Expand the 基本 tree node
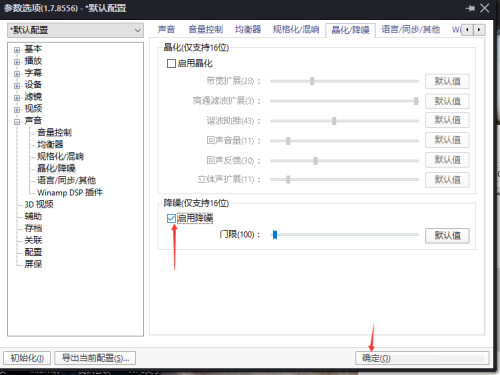500x375 pixels. click(17, 50)
